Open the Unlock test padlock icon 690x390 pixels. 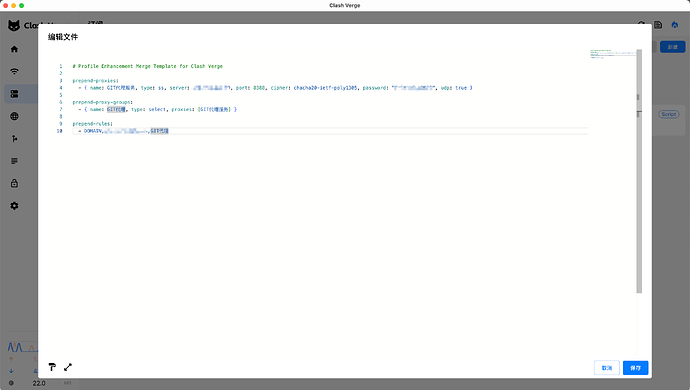pos(15,183)
